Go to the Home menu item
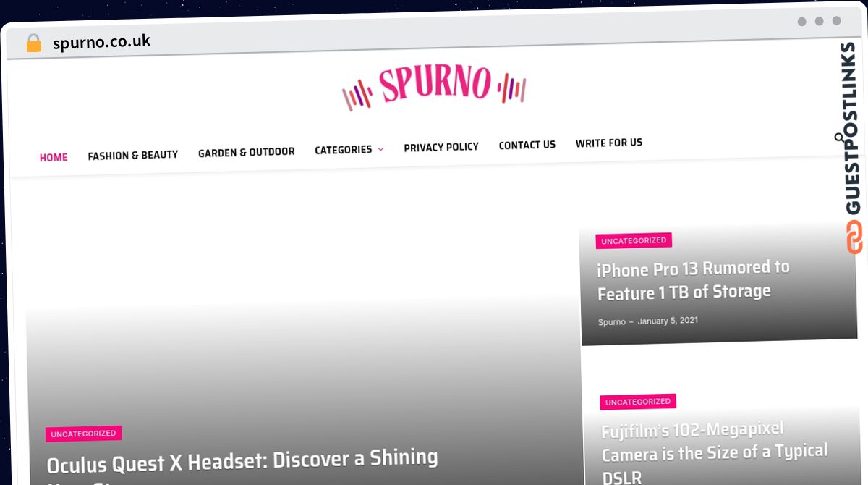Viewport: 868px width, 485px height. pyautogui.click(x=54, y=157)
